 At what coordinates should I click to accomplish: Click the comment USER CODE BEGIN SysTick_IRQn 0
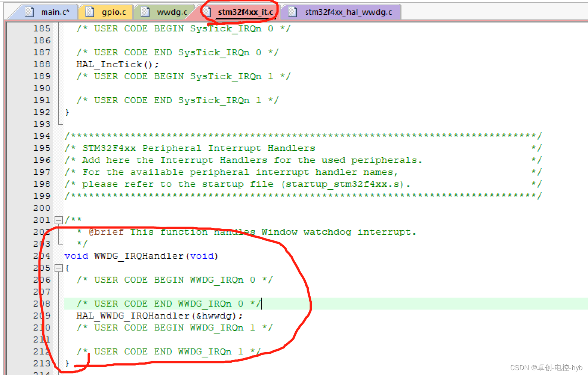coord(184,28)
